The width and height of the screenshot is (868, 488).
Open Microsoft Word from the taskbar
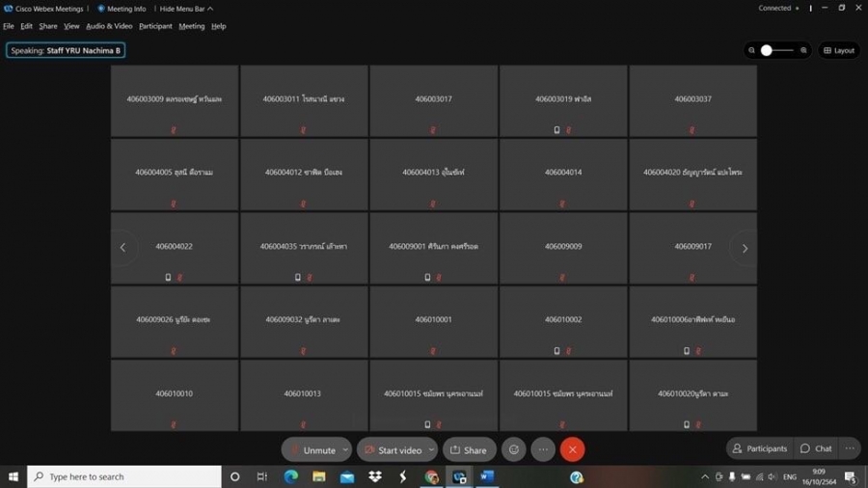486,477
